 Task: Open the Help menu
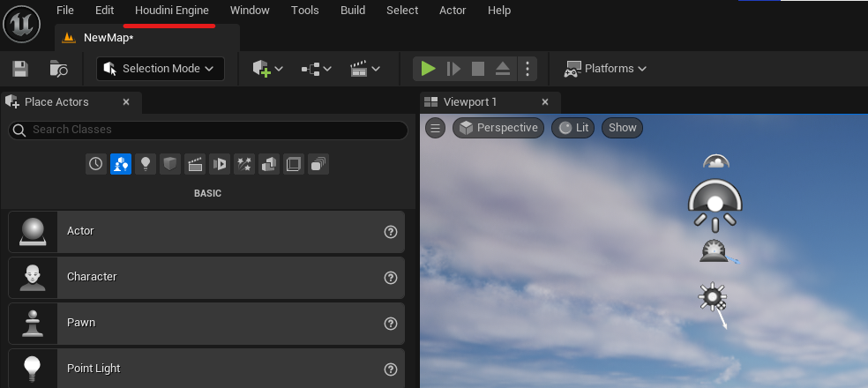[499, 10]
